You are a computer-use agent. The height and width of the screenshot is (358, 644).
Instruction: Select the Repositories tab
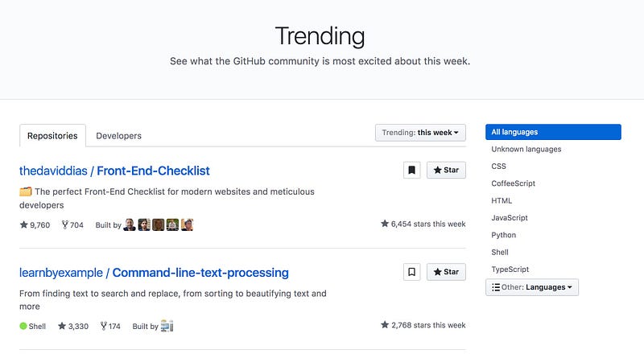point(52,136)
